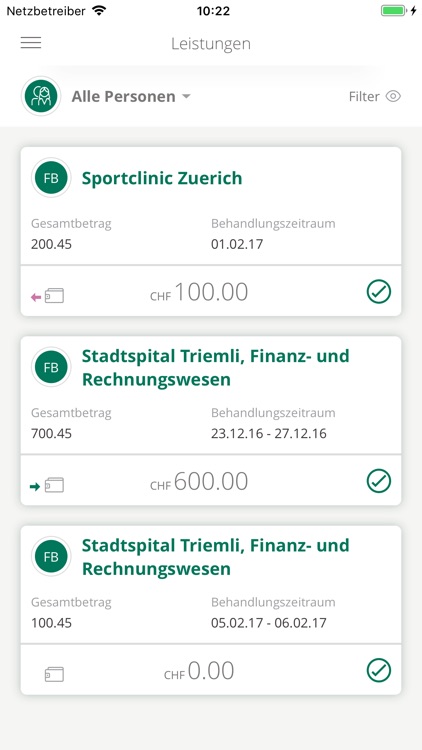The height and width of the screenshot is (750, 422).
Task: Open the Filter option
Action: pos(375,97)
